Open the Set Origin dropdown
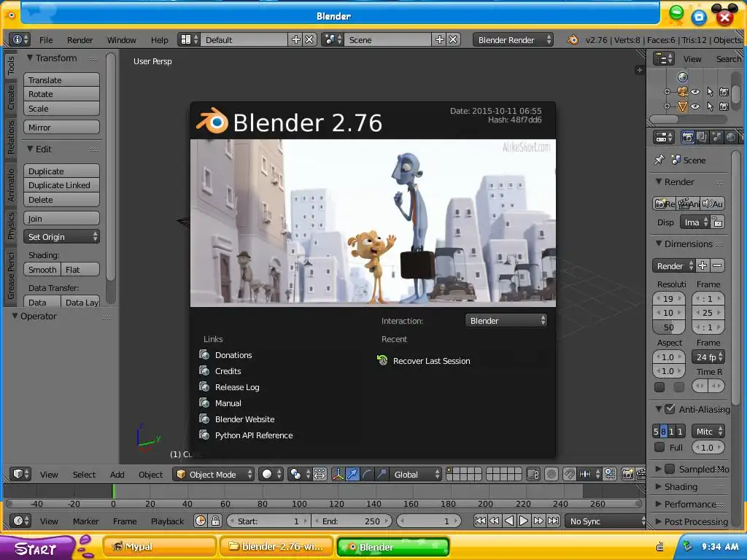Viewport: 747px width, 560px height. coord(61,237)
